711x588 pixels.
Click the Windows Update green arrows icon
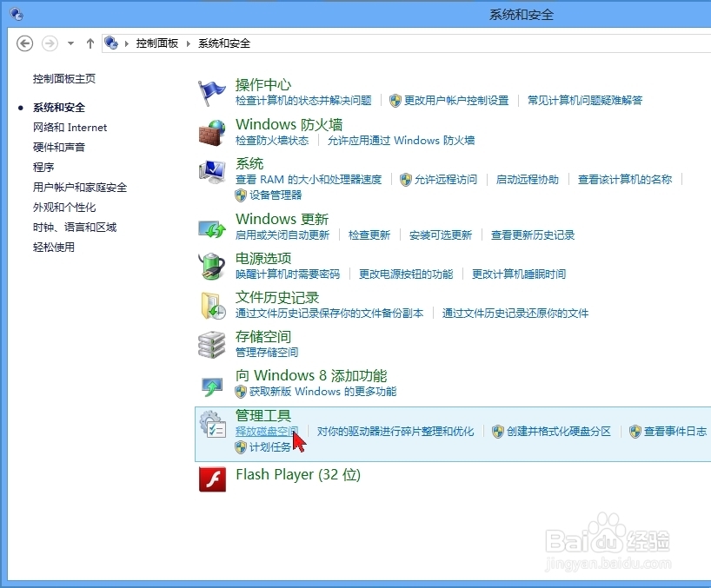(x=212, y=228)
